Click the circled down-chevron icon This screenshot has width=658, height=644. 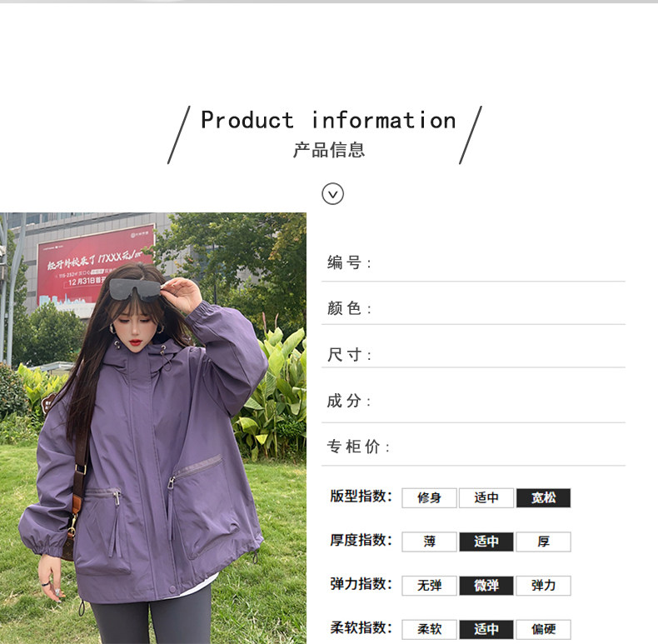tap(333, 194)
